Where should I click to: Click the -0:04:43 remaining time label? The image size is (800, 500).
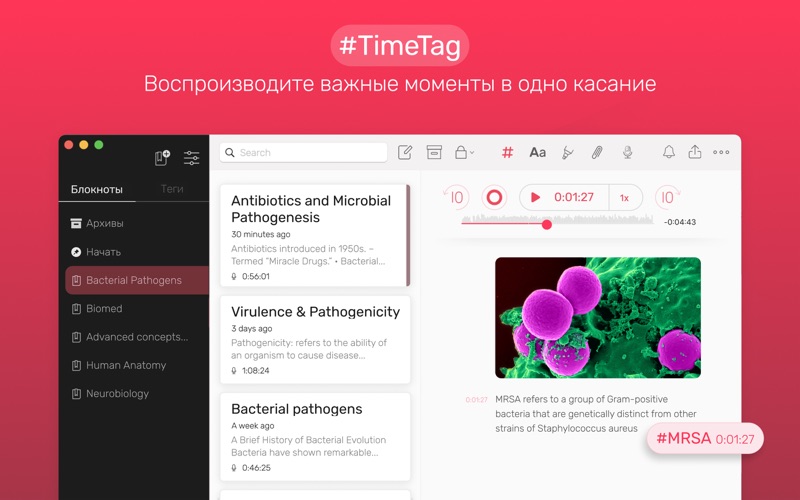tap(680, 222)
